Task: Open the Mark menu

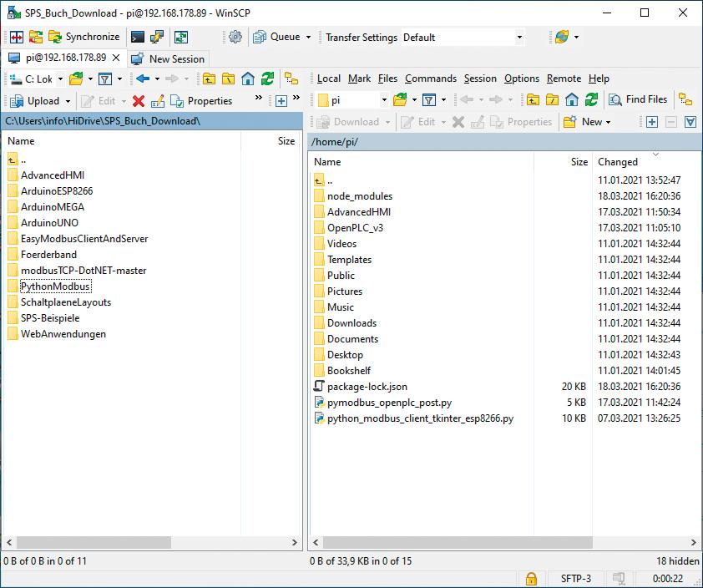Action: tap(359, 79)
